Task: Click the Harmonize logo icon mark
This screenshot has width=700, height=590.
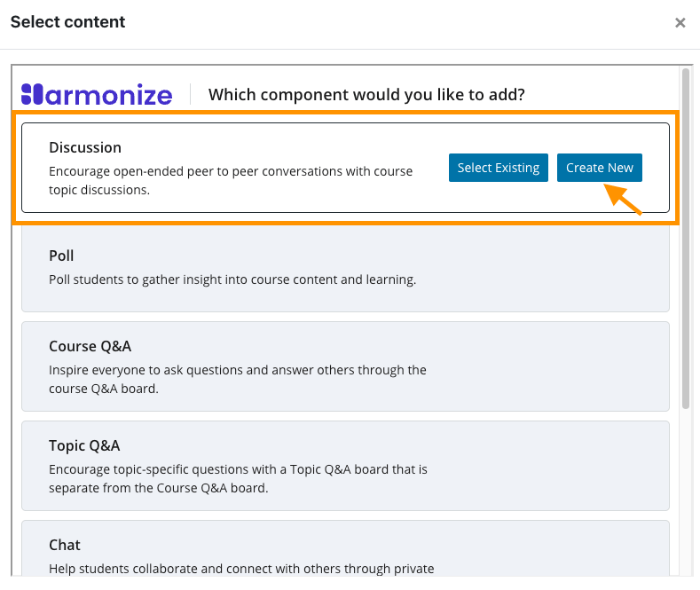Action: tap(32, 94)
